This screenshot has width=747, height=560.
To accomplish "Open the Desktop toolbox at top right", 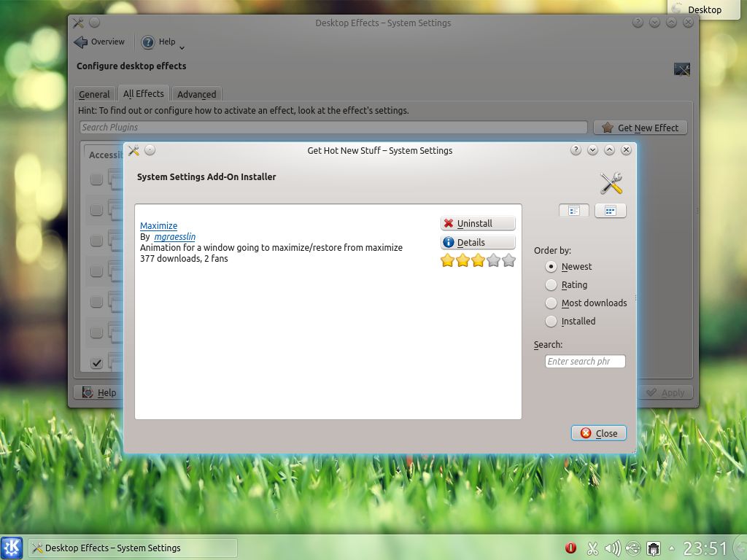I will pos(704,9).
